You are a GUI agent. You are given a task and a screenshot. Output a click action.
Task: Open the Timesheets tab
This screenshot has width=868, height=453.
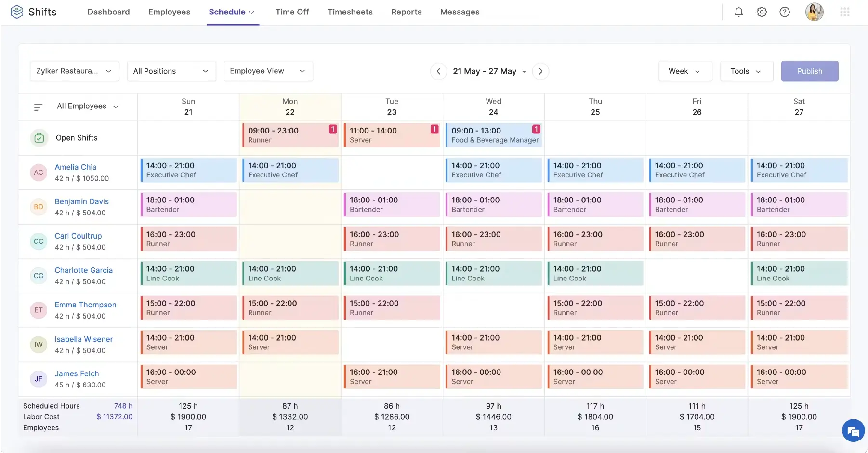point(350,12)
